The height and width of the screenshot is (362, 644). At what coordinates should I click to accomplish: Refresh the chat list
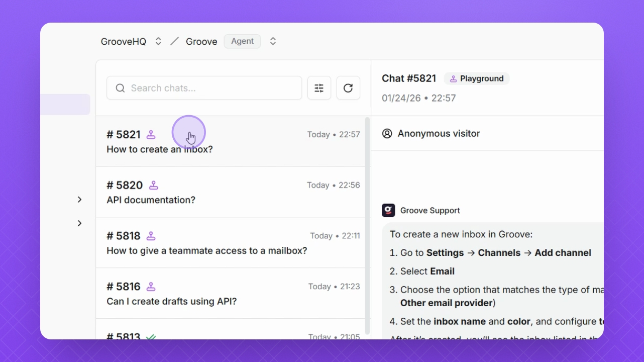pyautogui.click(x=348, y=88)
